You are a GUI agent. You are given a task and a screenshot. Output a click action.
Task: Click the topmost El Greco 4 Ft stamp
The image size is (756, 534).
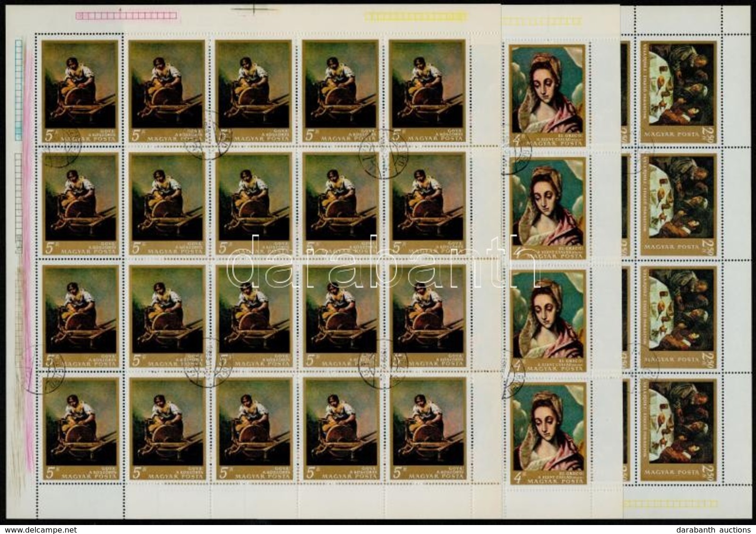click(548, 94)
